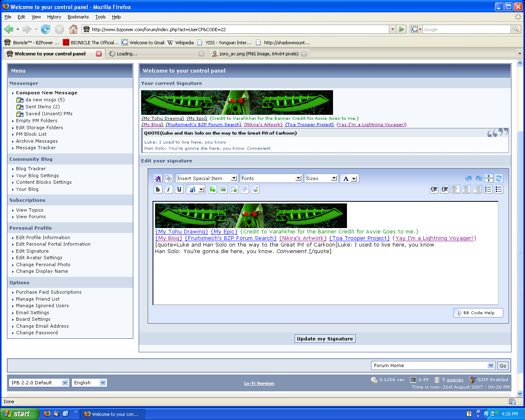
Task: Click the BB Code Help button
Action: click(x=478, y=313)
